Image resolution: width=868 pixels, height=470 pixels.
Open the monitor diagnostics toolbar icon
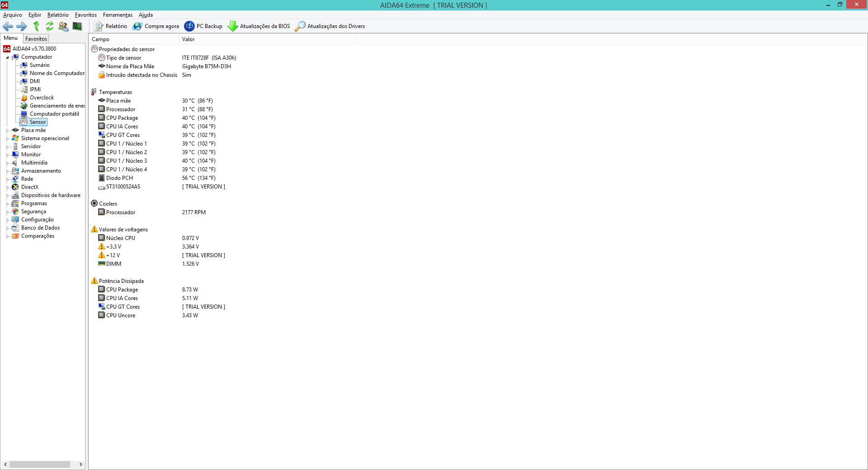pos(77,26)
